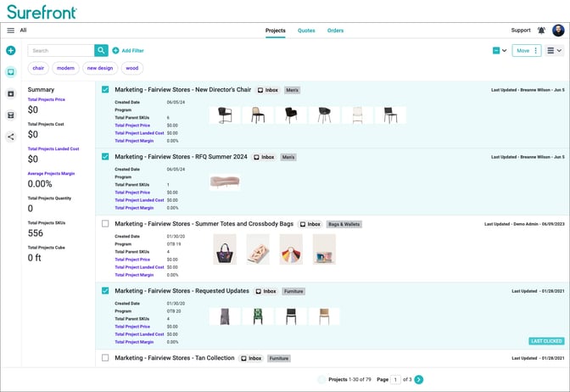Click the Add Filter link
This screenshot has height=392, width=570.
128,51
